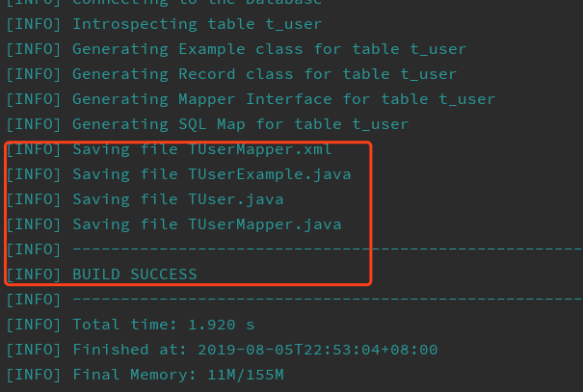The height and width of the screenshot is (392, 583).
Task: Click the BUILD SUCCESS message
Action: click(134, 274)
